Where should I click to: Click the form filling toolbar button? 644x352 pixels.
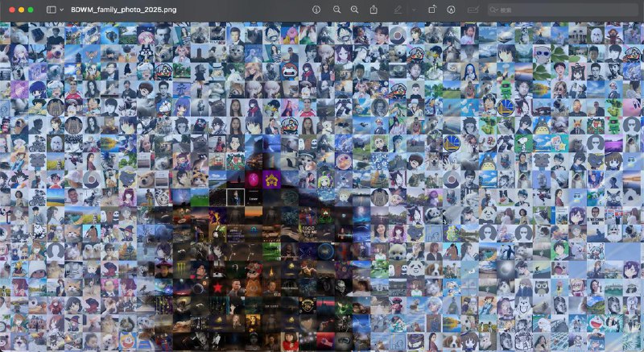(x=472, y=10)
